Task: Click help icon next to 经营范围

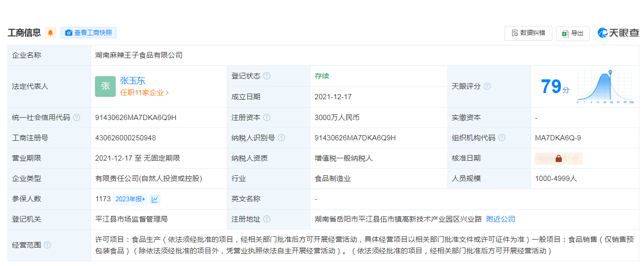Action: tap(47, 245)
